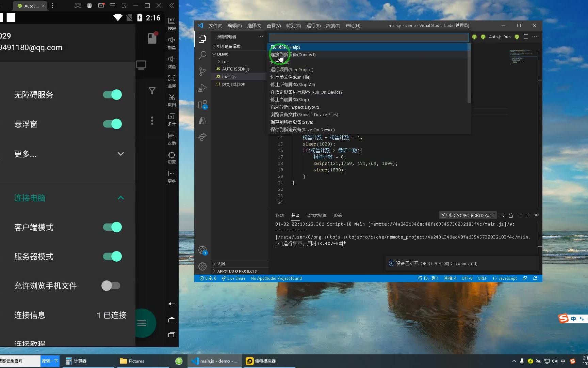
Task: Open editor more actions ellipsis
Action: (x=535, y=37)
